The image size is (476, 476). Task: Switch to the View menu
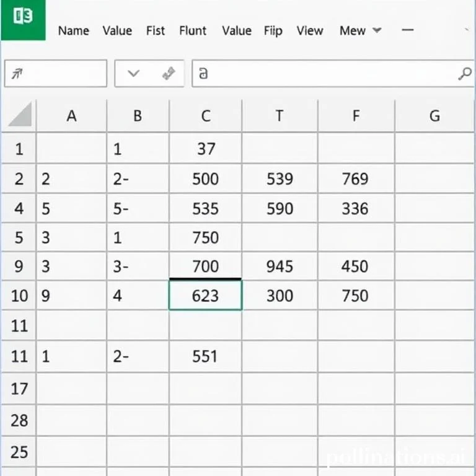click(x=310, y=30)
